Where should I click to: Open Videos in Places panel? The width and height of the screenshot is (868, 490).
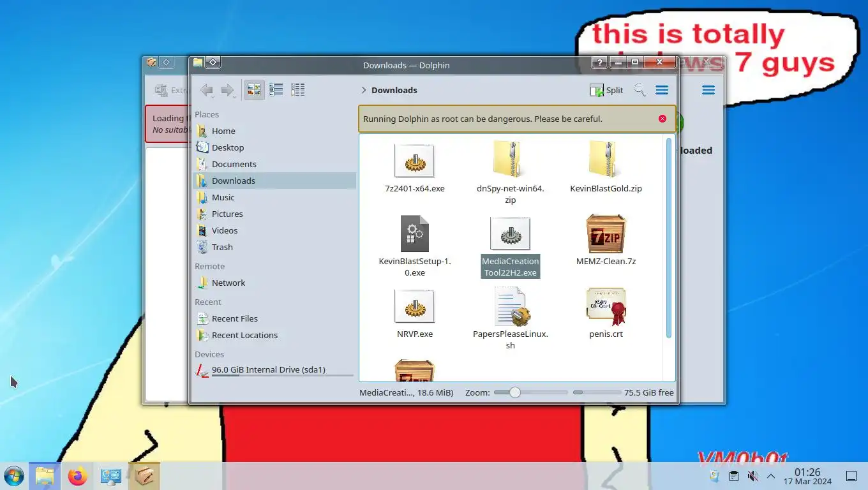[x=274, y=230]
